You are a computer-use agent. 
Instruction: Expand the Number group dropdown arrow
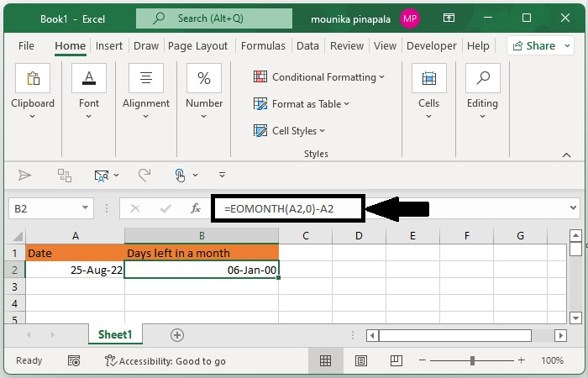pos(203,116)
